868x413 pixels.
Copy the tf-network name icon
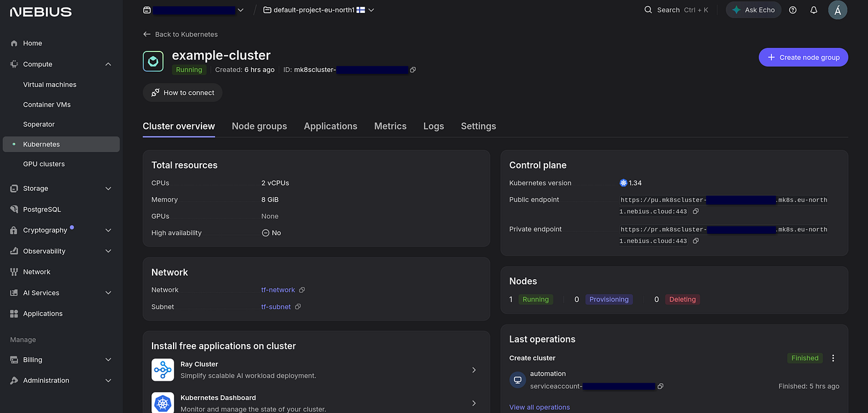pyautogui.click(x=302, y=290)
